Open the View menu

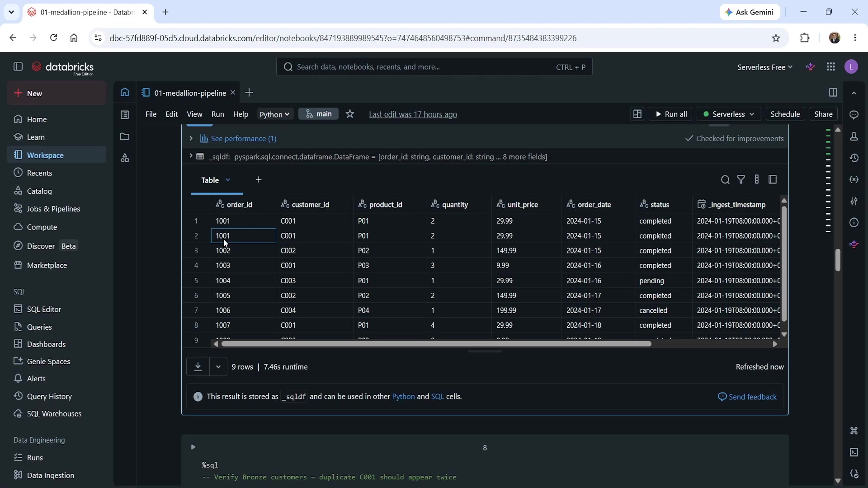(194, 114)
